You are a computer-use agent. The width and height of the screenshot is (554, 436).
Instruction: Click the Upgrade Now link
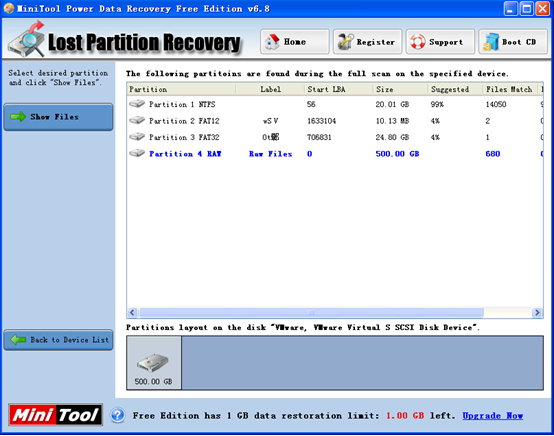(x=493, y=416)
